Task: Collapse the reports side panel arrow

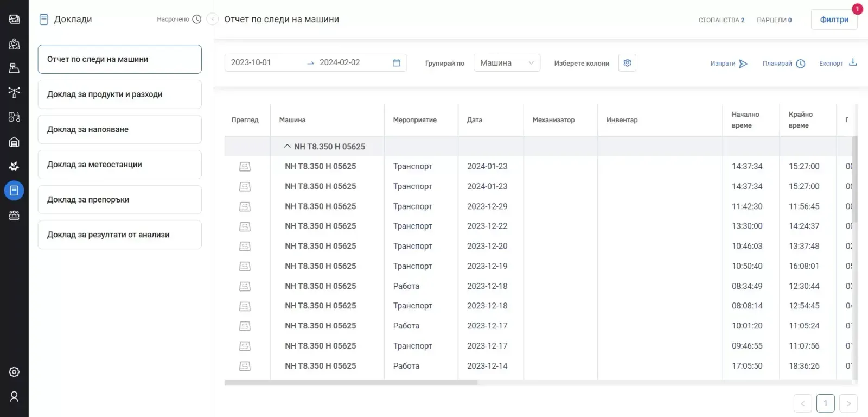Action: 213,19
